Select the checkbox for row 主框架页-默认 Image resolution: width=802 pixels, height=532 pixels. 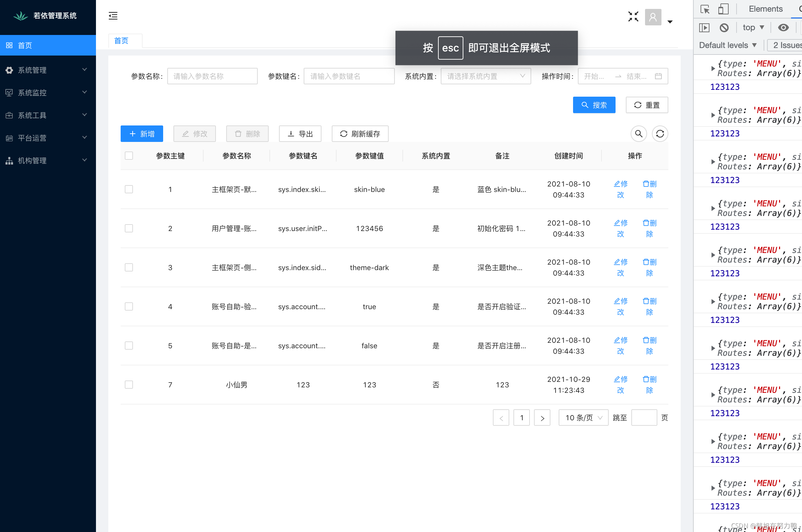point(129,189)
